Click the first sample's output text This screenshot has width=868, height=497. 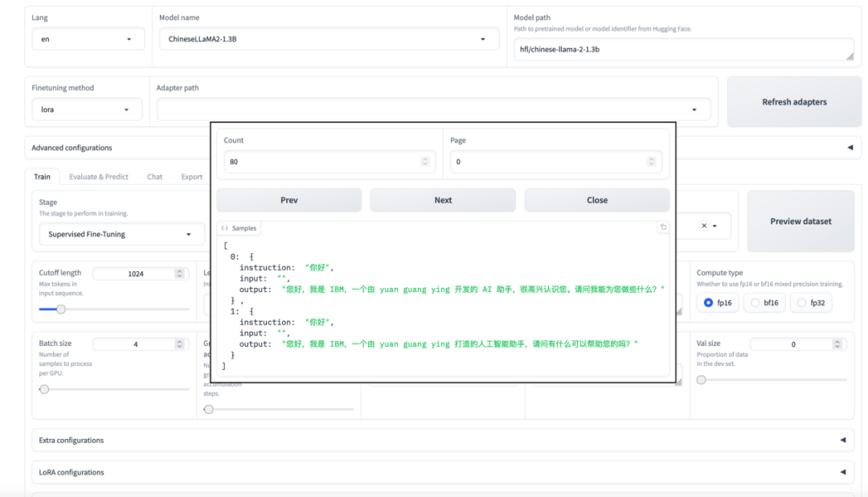coord(473,290)
